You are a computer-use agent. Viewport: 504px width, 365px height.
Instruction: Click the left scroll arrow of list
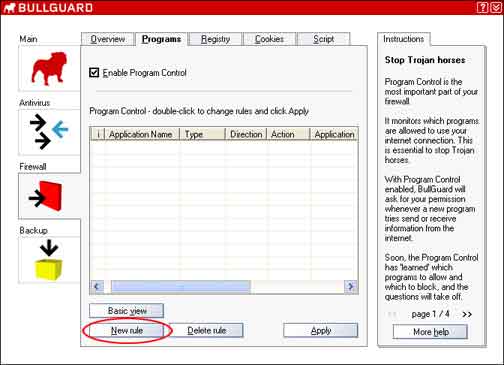[97, 286]
